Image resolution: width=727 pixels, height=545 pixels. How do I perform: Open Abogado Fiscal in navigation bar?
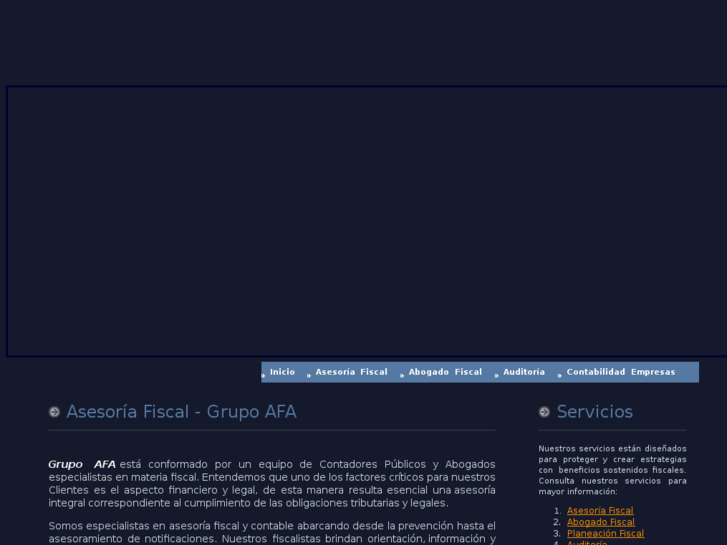[445, 372]
